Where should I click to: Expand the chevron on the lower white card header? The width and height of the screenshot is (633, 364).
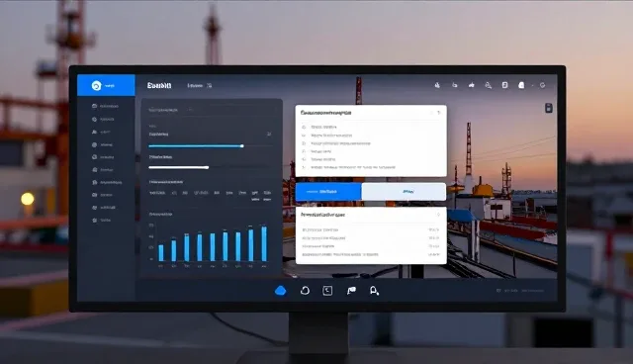point(438,215)
